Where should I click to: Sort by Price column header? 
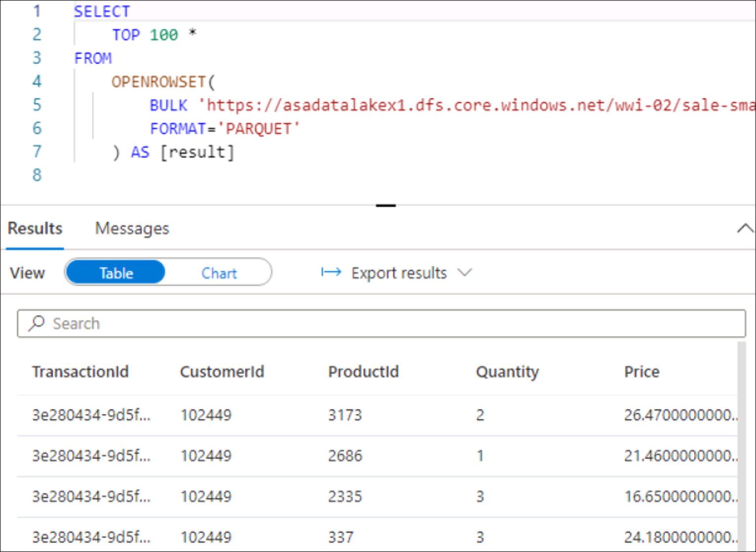pyautogui.click(x=642, y=372)
